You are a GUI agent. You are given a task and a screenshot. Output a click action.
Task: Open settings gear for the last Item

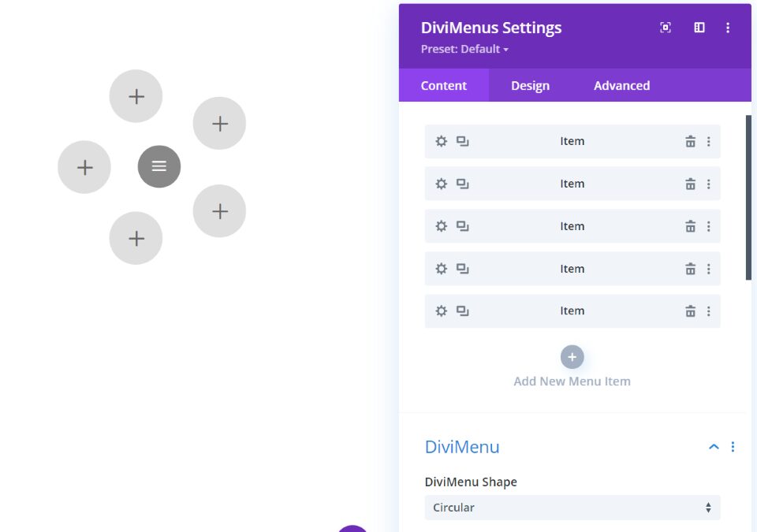click(441, 311)
